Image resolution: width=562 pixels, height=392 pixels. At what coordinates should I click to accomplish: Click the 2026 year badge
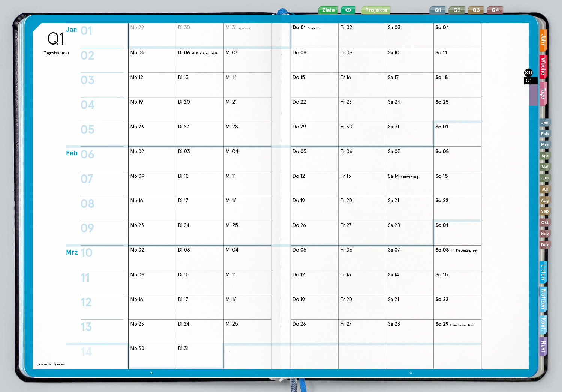528,73
